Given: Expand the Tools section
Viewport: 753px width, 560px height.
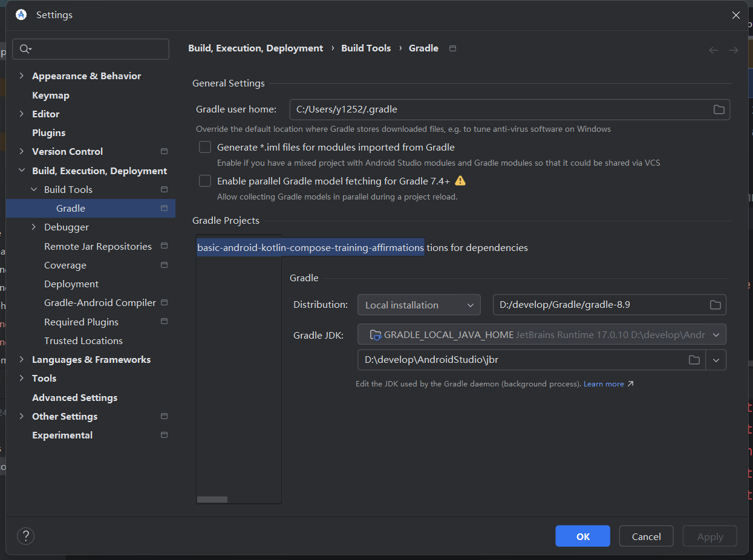Looking at the screenshot, I should [22, 378].
